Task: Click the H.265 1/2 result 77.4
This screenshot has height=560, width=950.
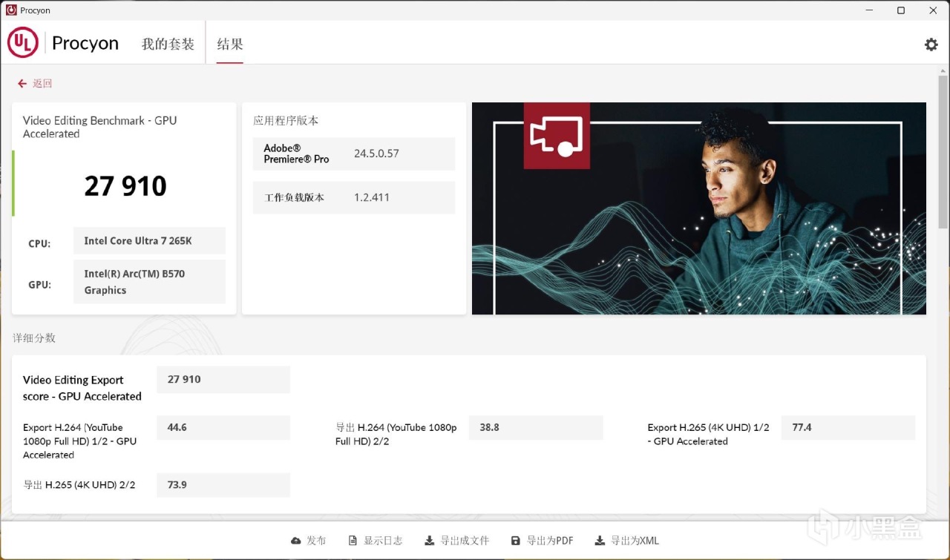Action: coord(848,427)
